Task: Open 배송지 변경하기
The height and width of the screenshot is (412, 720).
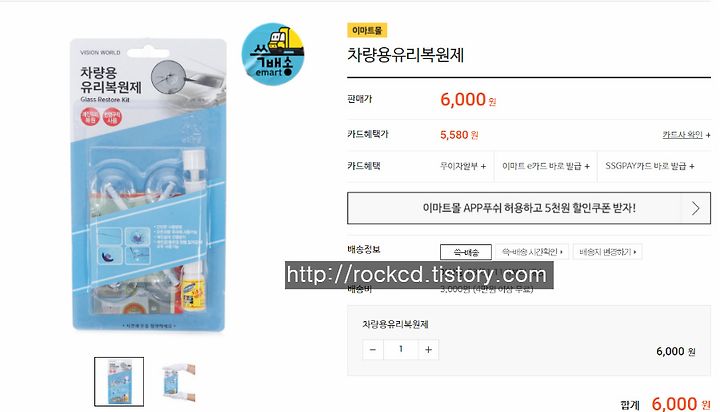Action: click(608, 252)
